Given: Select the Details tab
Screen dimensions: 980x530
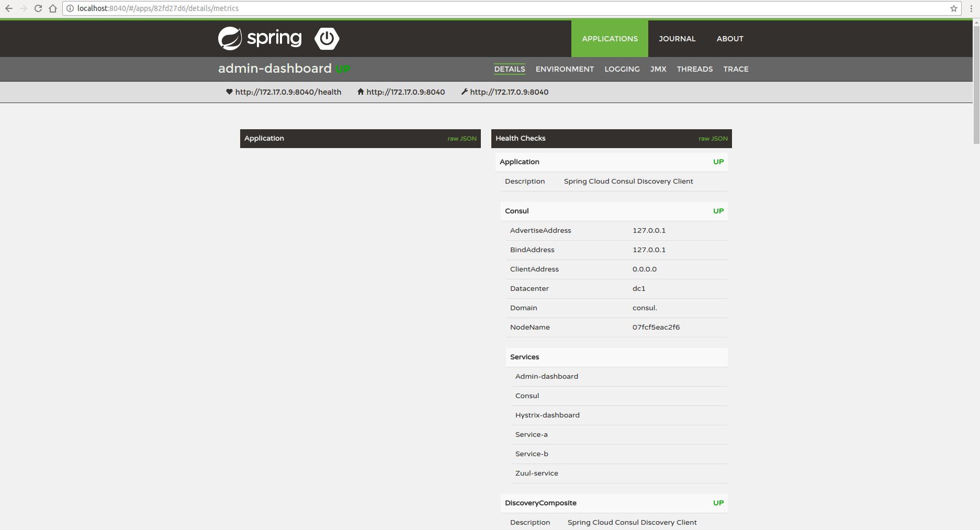Looking at the screenshot, I should click(x=510, y=69).
